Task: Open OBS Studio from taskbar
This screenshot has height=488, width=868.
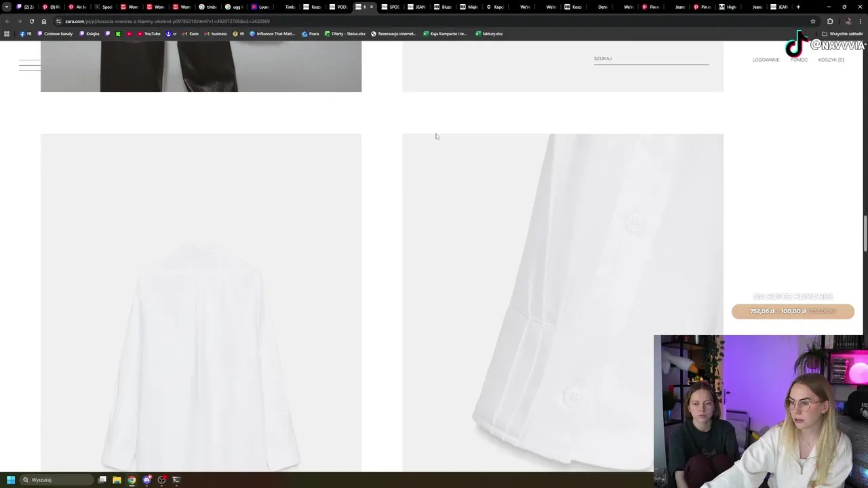Action: [161, 480]
